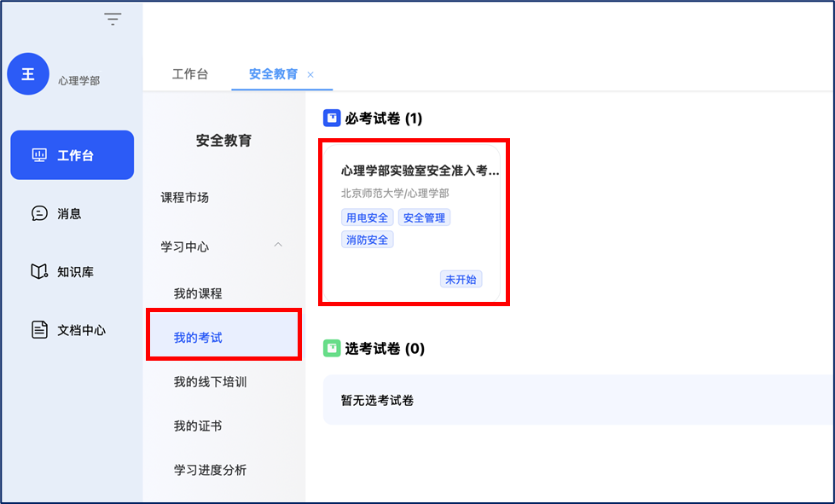Open 课程市场 in the side menu
The width and height of the screenshot is (835, 504).
tap(184, 197)
